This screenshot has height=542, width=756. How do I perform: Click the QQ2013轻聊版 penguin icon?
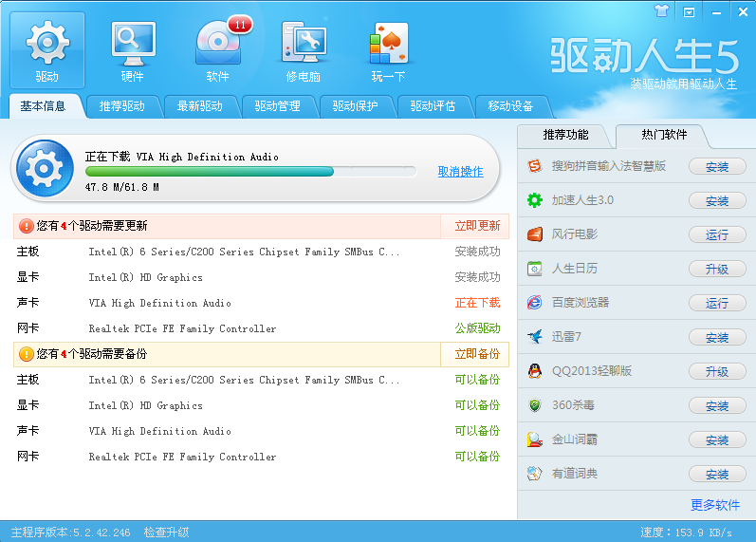535,371
